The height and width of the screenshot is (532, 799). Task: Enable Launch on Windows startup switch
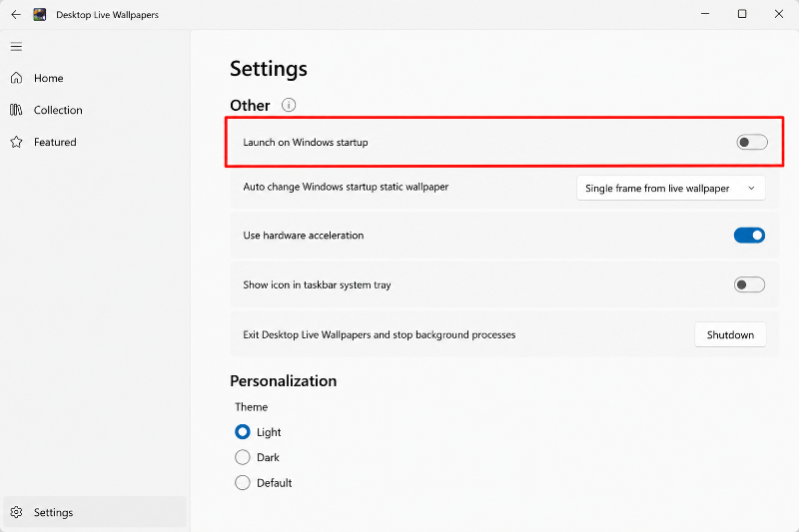pos(752,142)
